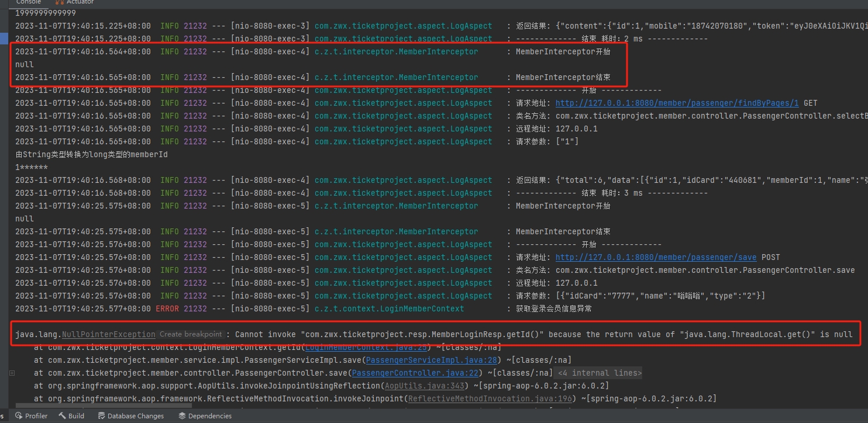
Task: Click the 获取登录会员信息异常 error message
Action: [x=553, y=308]
